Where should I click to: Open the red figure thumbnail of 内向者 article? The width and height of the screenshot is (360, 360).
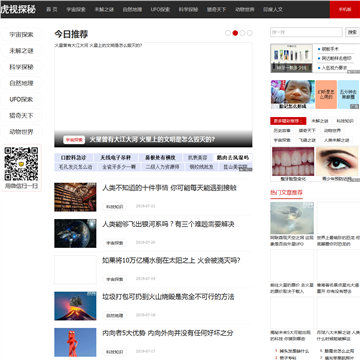point(75,342)
